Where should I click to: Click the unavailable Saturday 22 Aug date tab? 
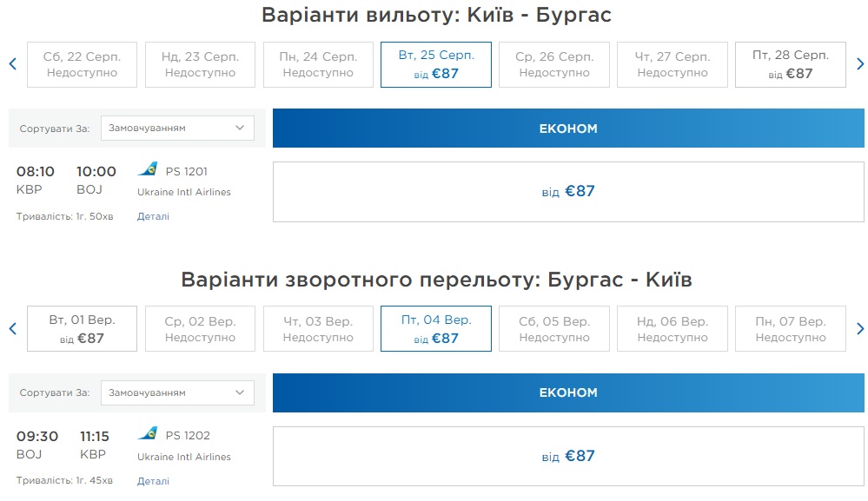(x=82, y=64)
